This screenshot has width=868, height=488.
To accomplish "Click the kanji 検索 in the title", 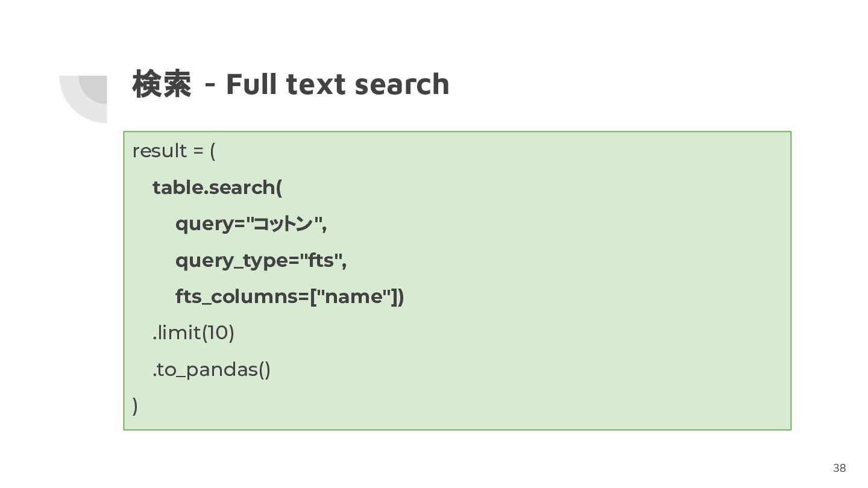I will click(x=162, y=84).
